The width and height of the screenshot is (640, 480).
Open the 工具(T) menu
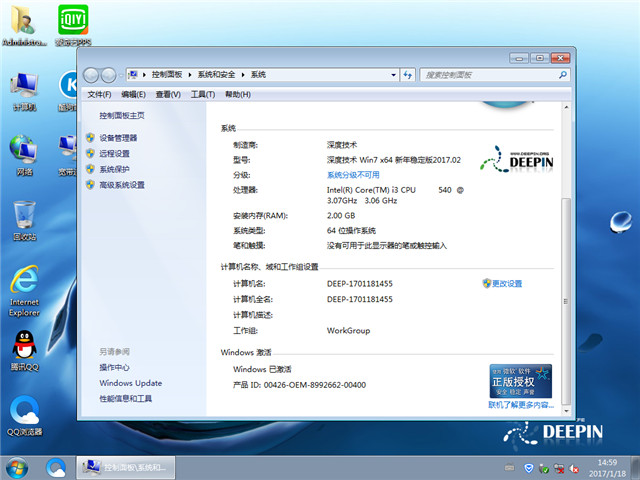click(202, 94)
